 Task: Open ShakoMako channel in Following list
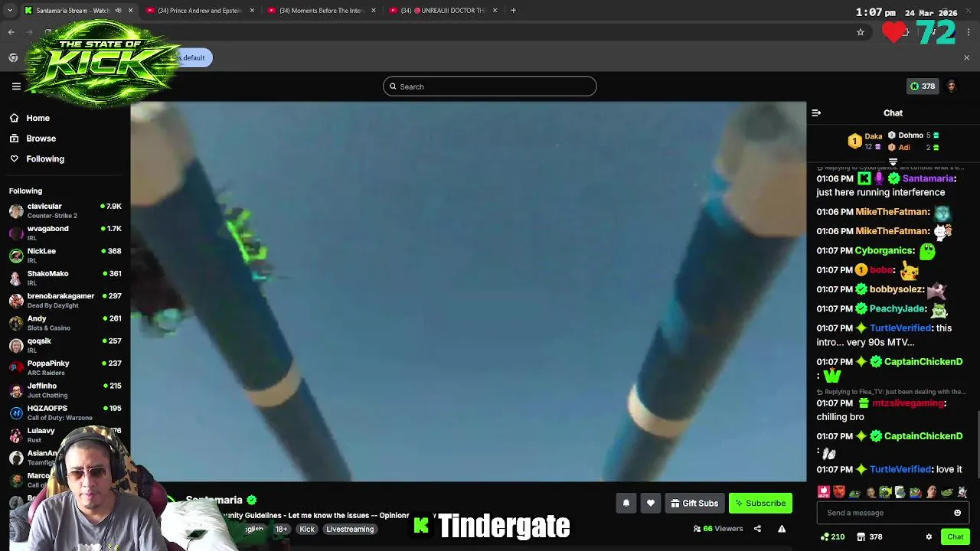tap(65, 278)
